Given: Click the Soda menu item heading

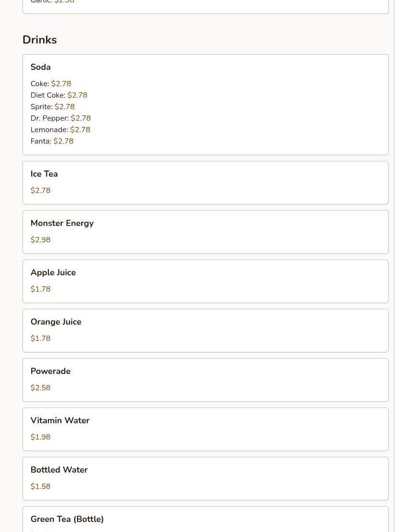Looking at the screenshot, I should pyautogui.click(x=41, y=67).
